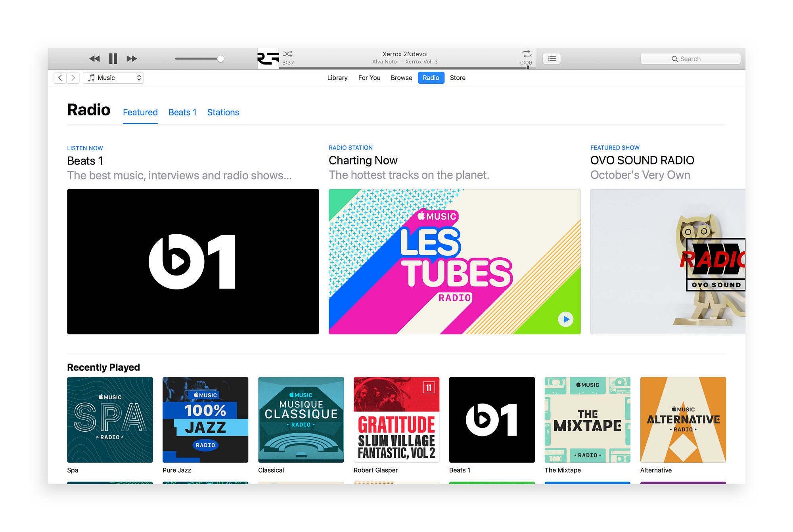Open the Gratitude Slum Village cover
793x532 pixels.
(x=396, y=420)
